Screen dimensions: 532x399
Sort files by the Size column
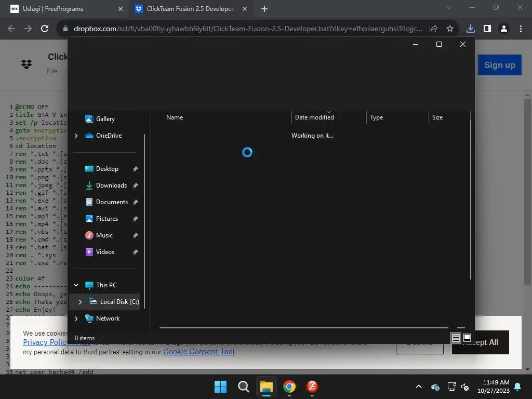(437, 117)
